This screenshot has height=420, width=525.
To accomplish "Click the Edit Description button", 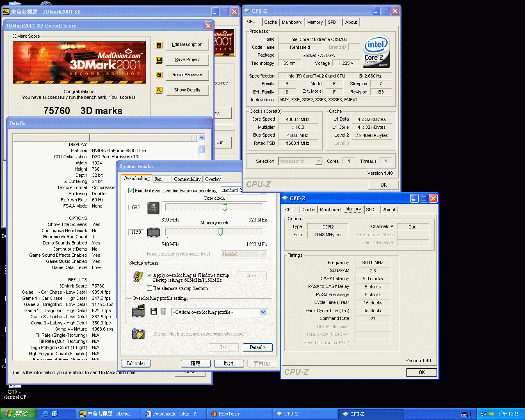I will click(187, 44).
